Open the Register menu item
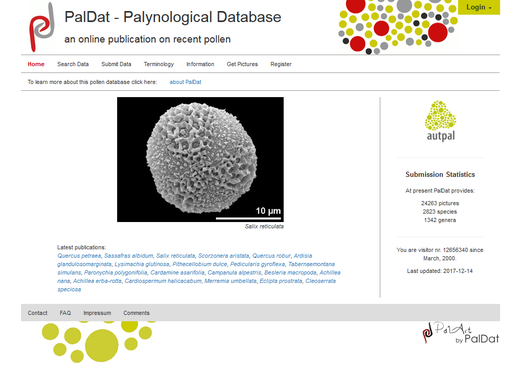Image resolution: width=519 pixels, height=369 pixels. point(281,64)
